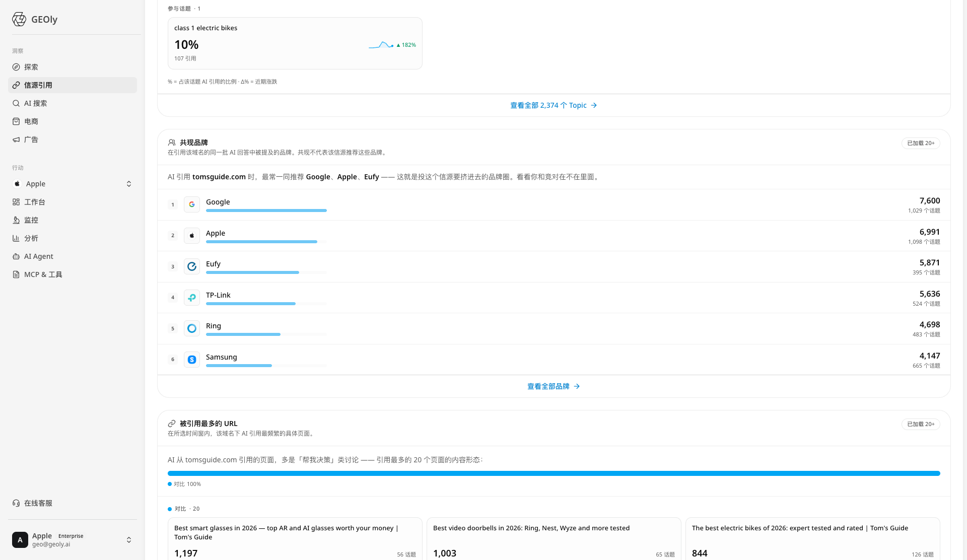This screenshot has height=560, width=967.
Task: Expand the Apple brand switcher dropdown
Action: point(129,184)
